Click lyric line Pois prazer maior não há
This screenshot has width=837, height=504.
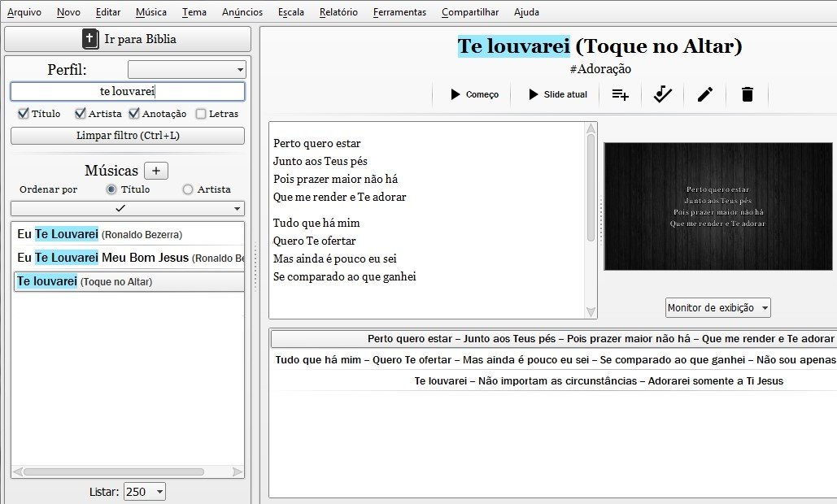(x=335, y=179)
